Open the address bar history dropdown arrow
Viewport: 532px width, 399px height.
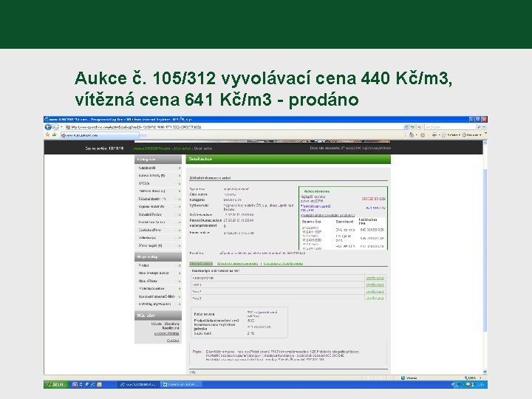pos(406,127)
